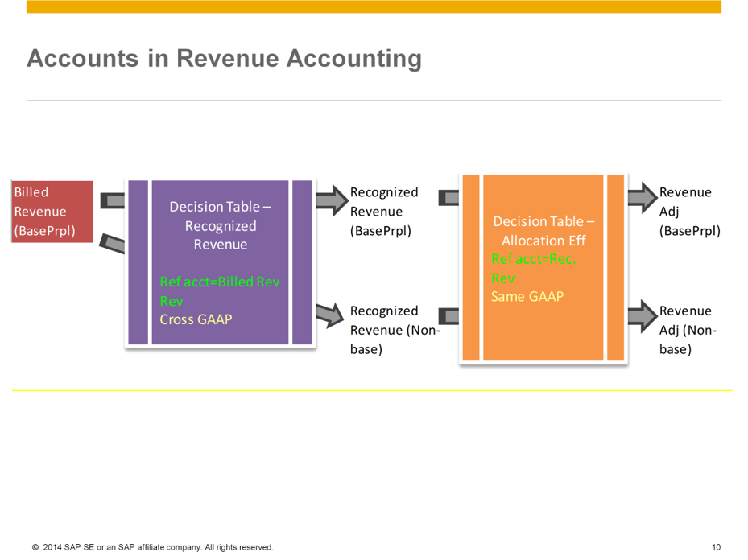Viewport: 748px width, 560px height.
Task: Click the title Accounts in Revenue Accounting
Action: click(225, 58)
